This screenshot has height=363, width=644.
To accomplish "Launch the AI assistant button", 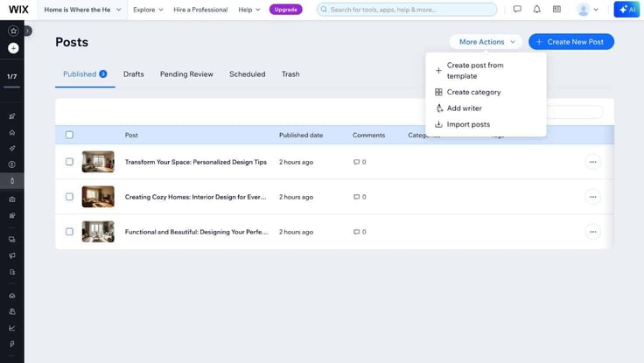I will 626,10.
